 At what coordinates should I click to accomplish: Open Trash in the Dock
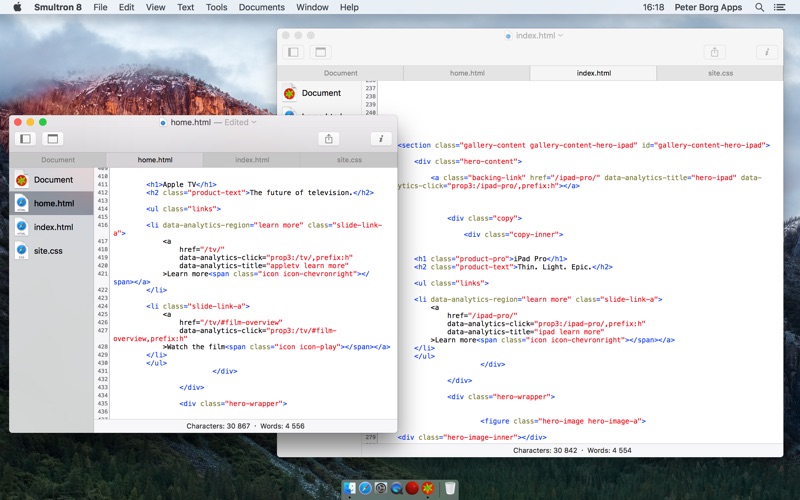[x=450, y=488]
